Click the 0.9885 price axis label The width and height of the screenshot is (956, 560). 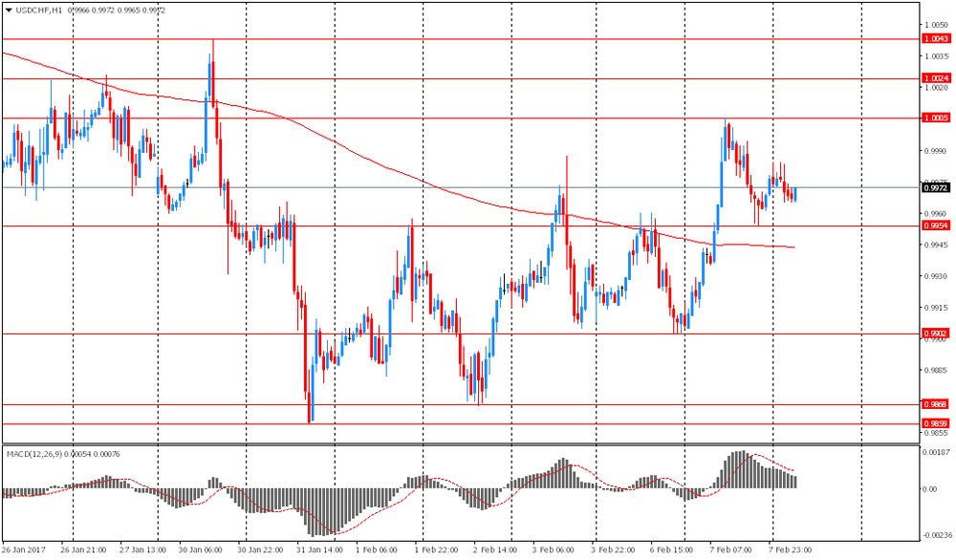click(936, 371)
